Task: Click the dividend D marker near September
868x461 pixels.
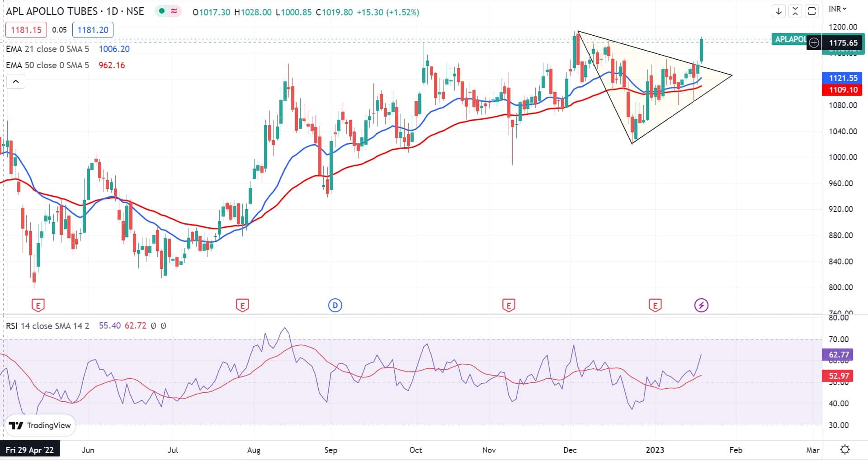Action: pyautogui.click(x=335, y=306)
